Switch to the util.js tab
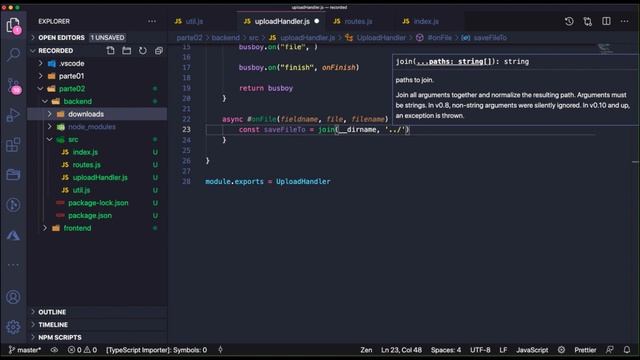Image resolution: width=640 pixels, height=360 pixels. click(195, 21)
